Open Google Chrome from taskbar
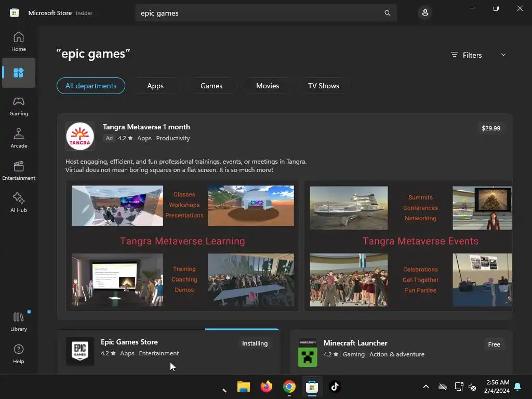Image resolution: width=532 pixels, height=399 pixels. (x=289, y=387)
